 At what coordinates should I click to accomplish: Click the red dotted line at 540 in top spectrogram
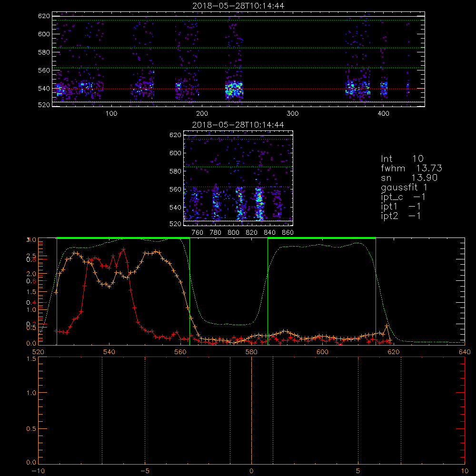click(x=238, y=89)
